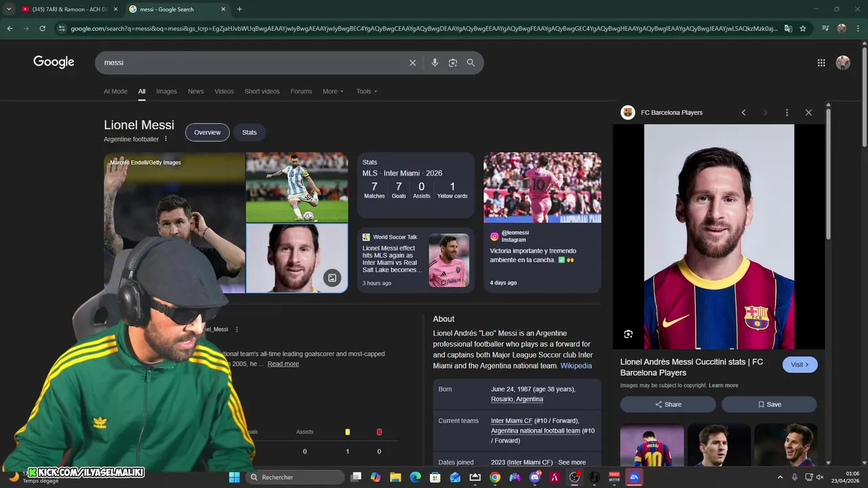Open Windows Start menu
This screenshot has height=488, width=868.
tap(234, 477)
